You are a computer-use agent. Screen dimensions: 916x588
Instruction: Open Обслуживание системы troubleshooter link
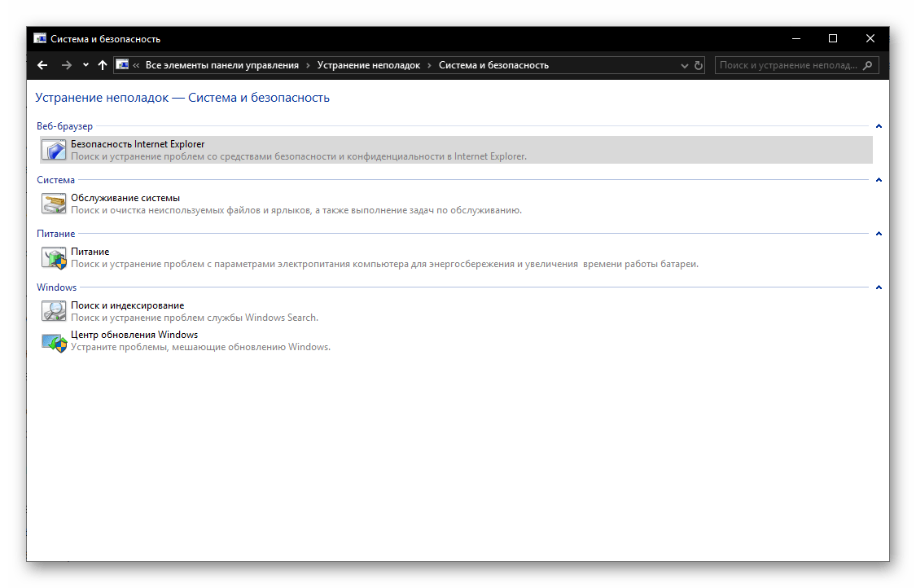click(125, 198)
